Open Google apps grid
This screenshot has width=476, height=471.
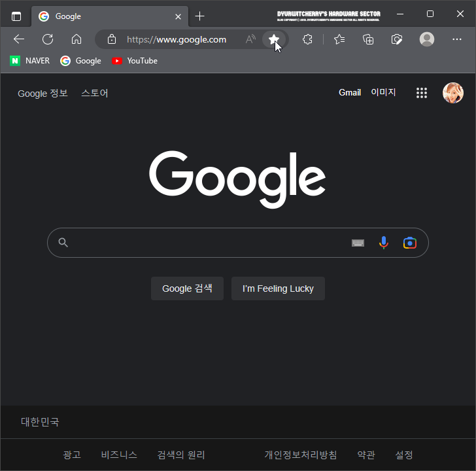422,93
